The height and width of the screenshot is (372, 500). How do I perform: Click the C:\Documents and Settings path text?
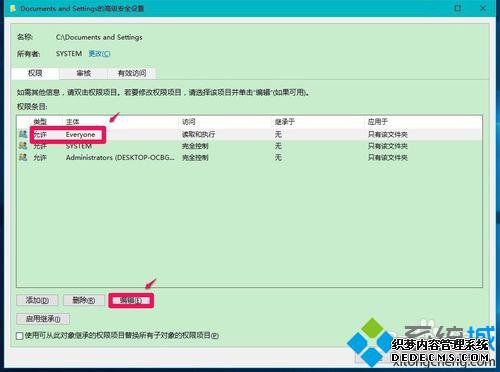(x=99, y=37)
